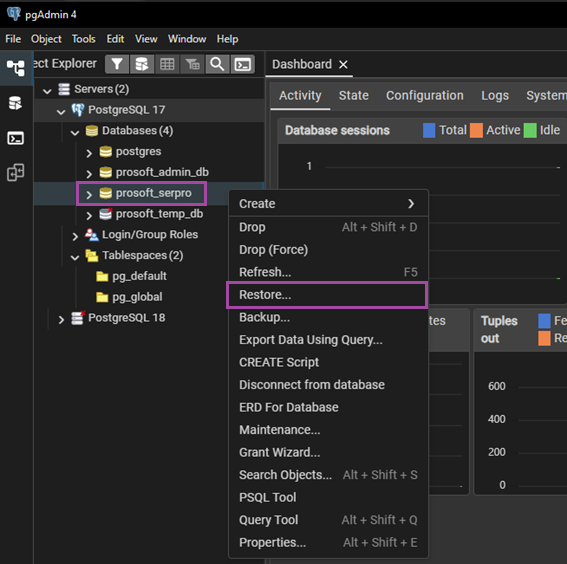
Task: Open the PSQL workspace sidebar icon
Action: point(16,138)
